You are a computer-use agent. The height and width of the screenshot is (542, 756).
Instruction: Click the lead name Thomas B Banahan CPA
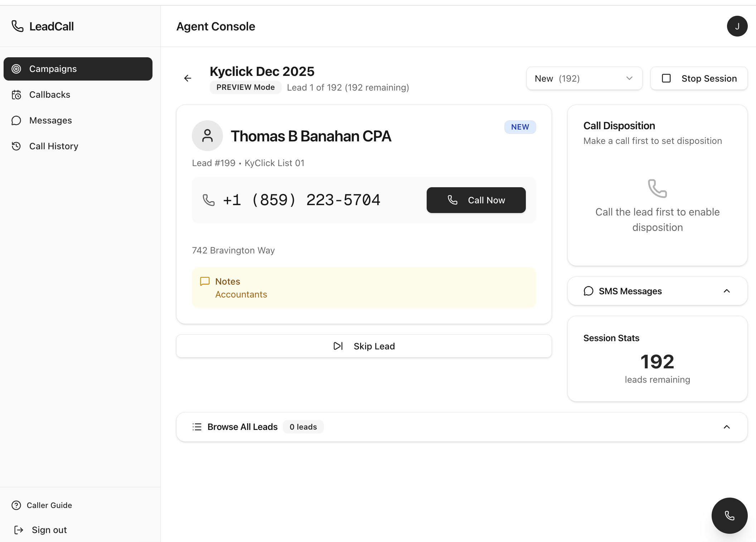click(x=311, y=136)
